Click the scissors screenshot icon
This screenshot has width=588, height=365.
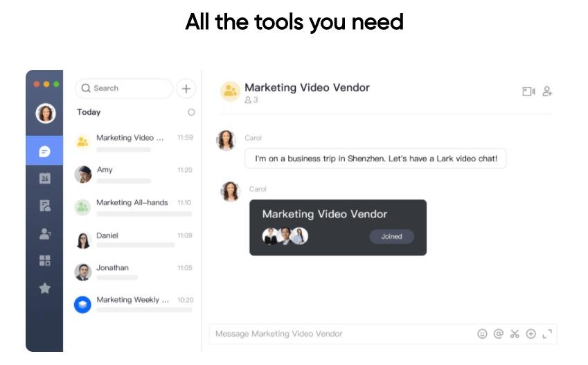coord(515,334)
